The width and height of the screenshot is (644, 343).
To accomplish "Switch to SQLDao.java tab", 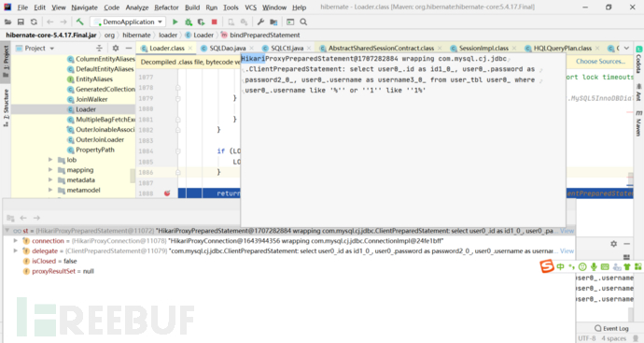I will pyautogui.click(x=228, y=48).
